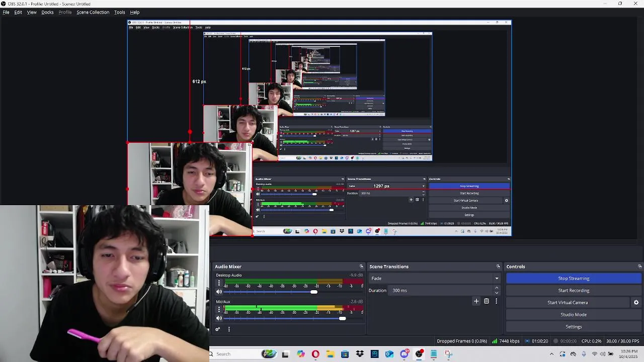This screenshot has height=362, width=644.
Task: Enable Studio Mode
Action: point(574,315)
